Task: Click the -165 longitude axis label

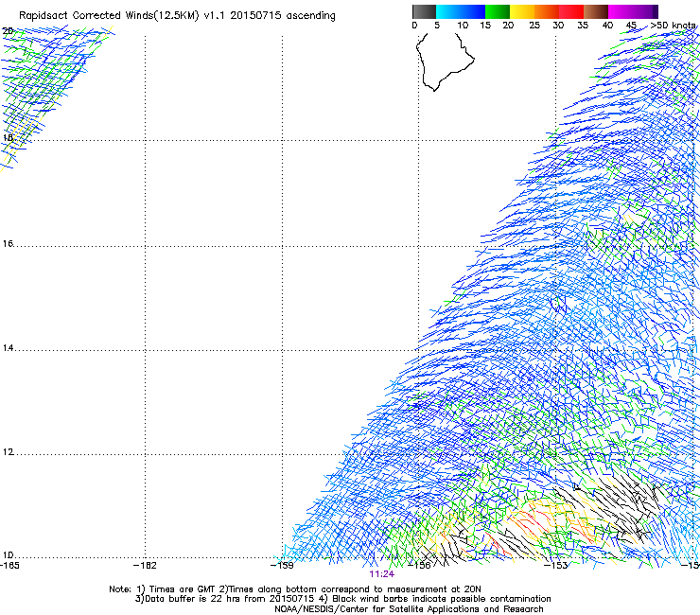Action: coord(9,566)
